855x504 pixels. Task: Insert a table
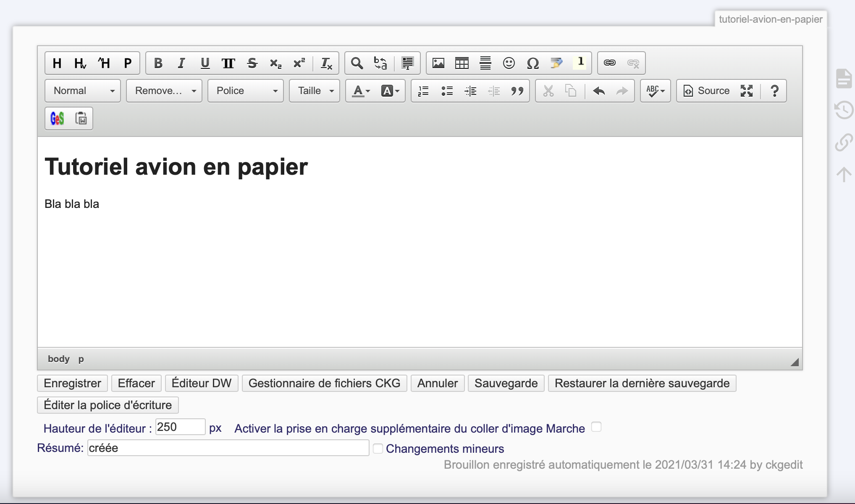(x=462, y=63)
